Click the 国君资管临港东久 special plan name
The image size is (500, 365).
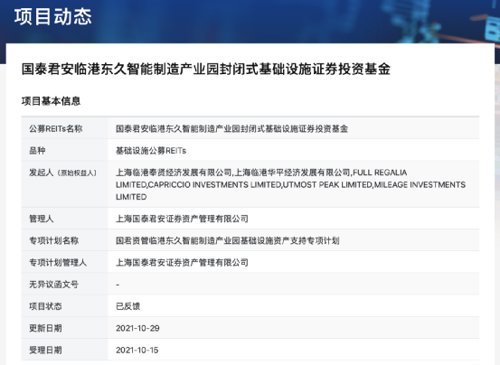click(x=227, y=240)
